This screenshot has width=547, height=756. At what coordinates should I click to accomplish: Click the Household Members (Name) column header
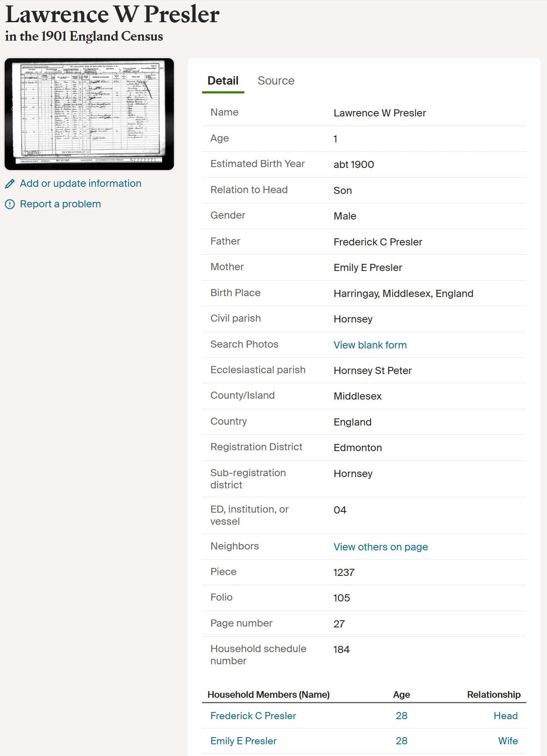[x=269, y=694]
